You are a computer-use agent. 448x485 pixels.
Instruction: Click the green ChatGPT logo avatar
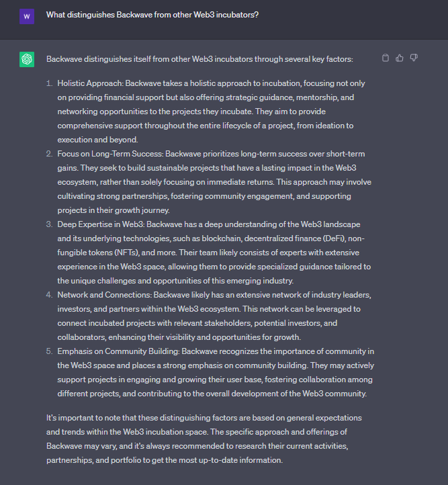click(x=27, y=59)
